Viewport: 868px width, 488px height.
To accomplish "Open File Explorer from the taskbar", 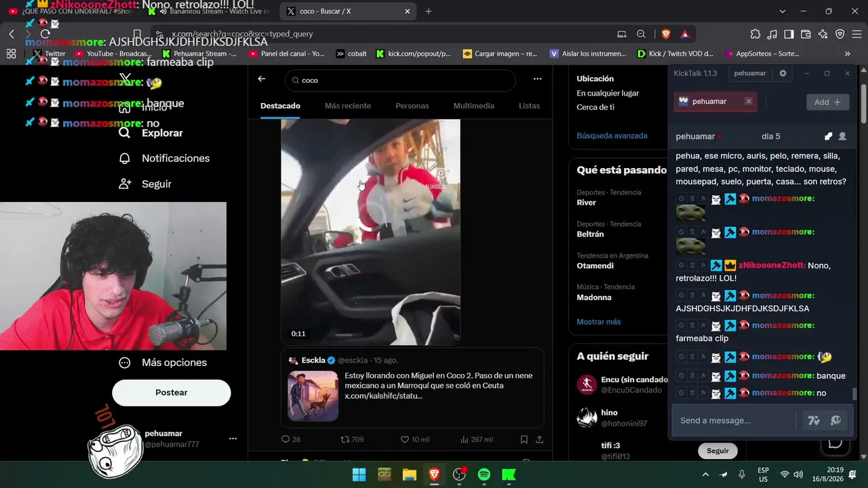I will (x=410, y=474).
